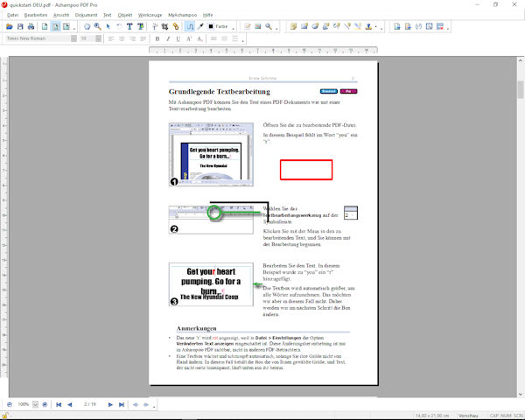
Task: Zoom out with the minus button
Action: coord(10,404)
